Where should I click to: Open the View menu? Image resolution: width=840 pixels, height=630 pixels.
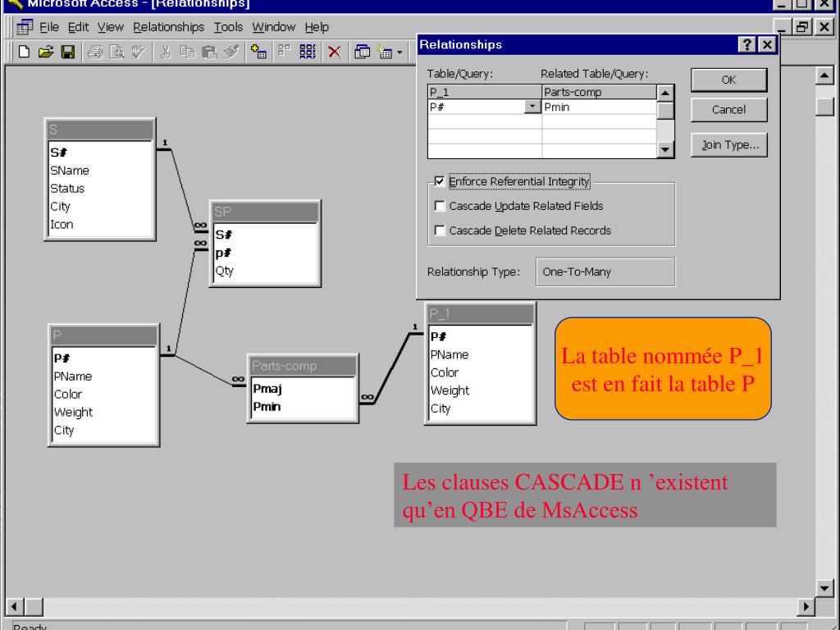coord(111,27)
